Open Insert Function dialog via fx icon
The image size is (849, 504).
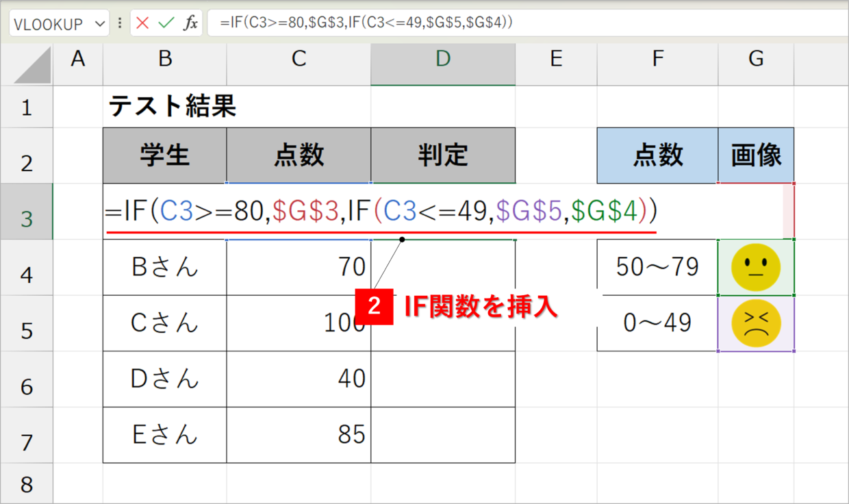pyautogui.click(x=190, y=23)
